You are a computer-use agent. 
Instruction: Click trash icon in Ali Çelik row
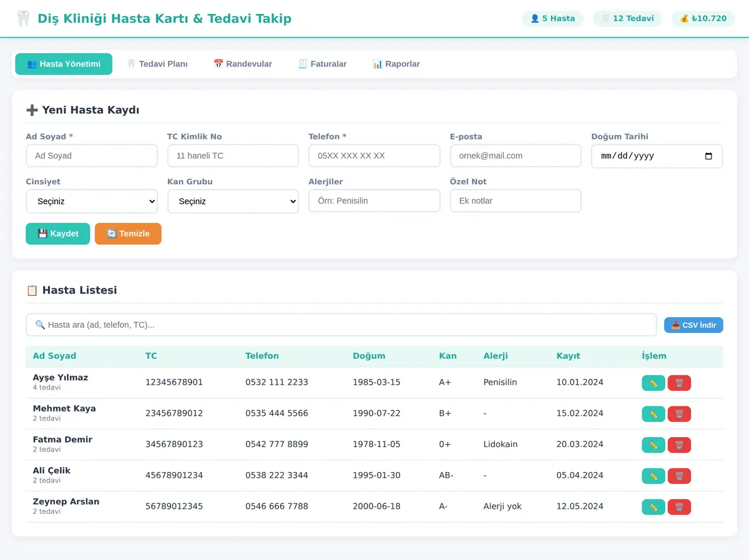[x=679, y=476]
